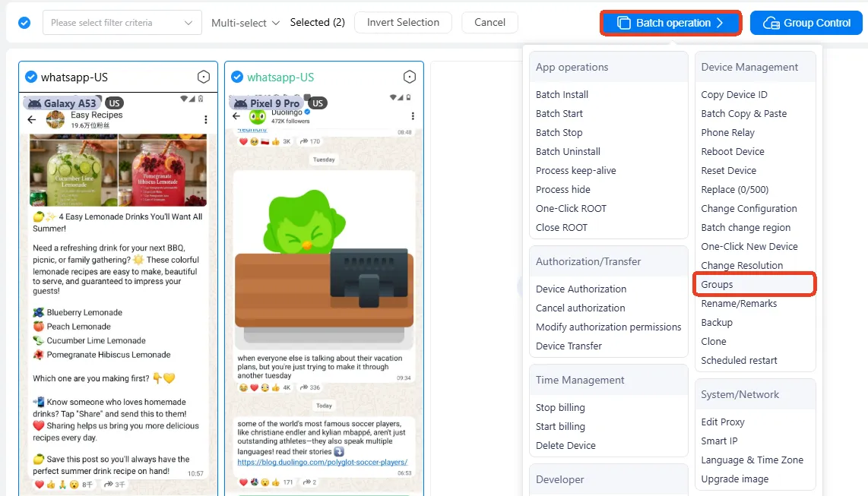
Task: Click the Group Control button
Action: click(806, 23)
